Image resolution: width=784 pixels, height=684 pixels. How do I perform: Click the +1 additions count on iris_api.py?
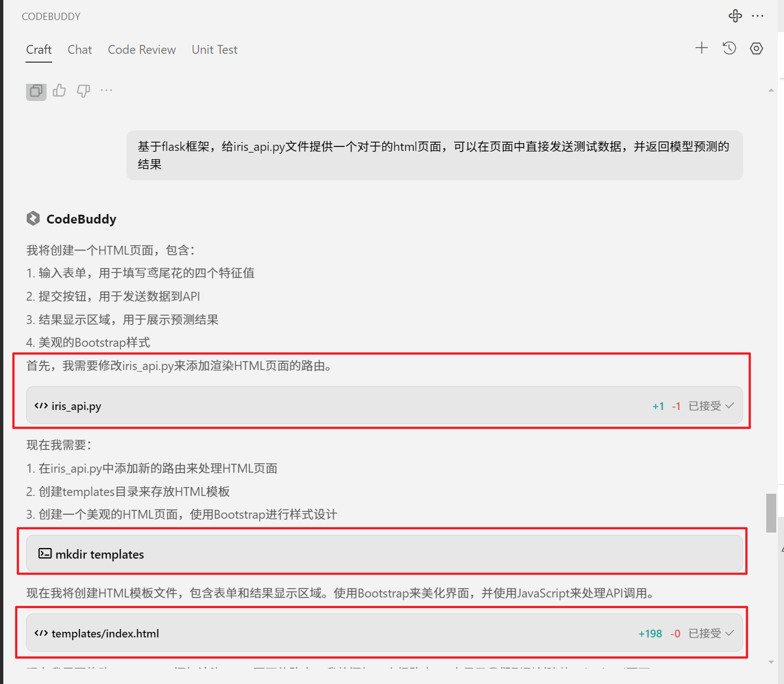tap(658, 406)
